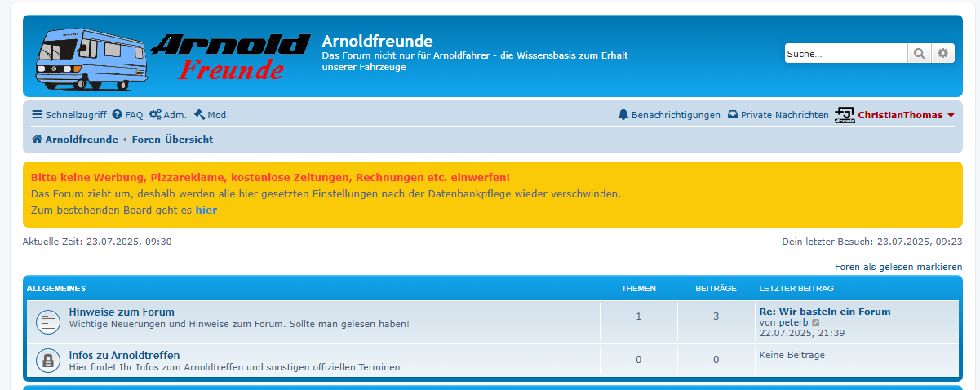The width and height of the screenshot is (980, 390).
Task: Open advanced search via gear icon
Action: click(x=942, y=53)
